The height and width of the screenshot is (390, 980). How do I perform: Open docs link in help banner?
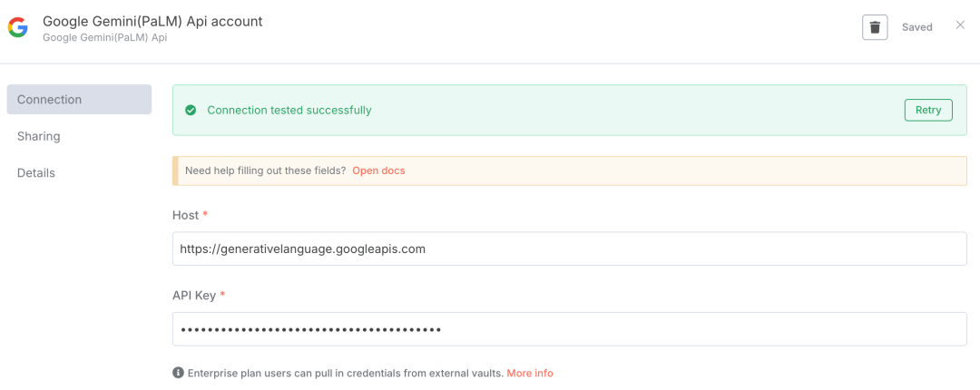click(x=378, y=171)
